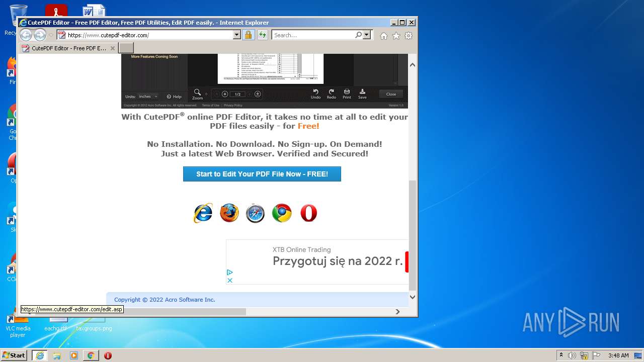Select the Adobe Acrobat desktop icon
Screen dimensions: 644x362
[56, 11]
